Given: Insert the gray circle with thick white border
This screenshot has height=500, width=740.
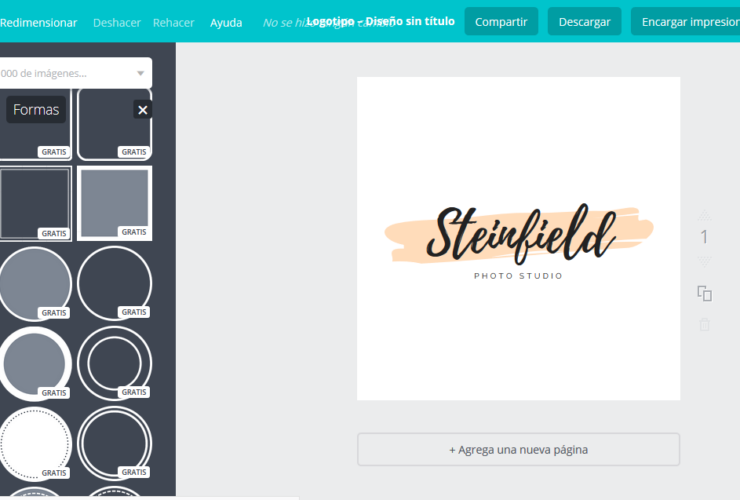Looking at the screenshot, I should 34,364.
